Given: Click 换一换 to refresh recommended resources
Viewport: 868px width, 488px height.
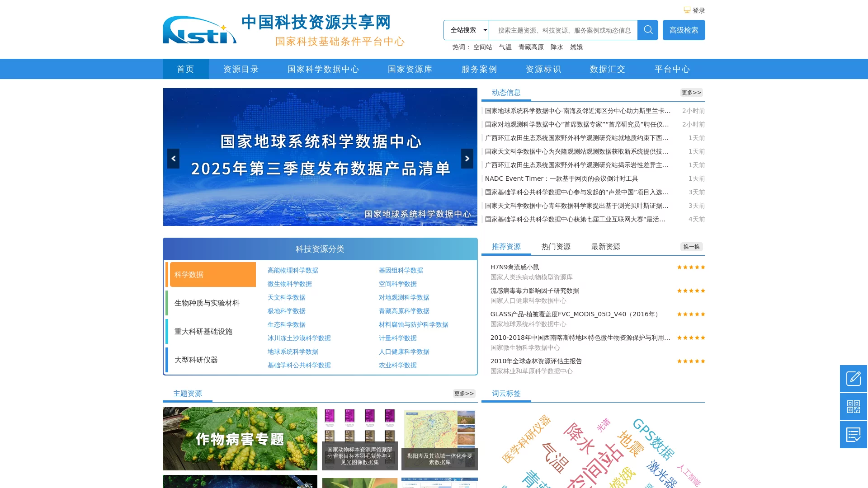Looking at the screenshot, I should 691,247.
